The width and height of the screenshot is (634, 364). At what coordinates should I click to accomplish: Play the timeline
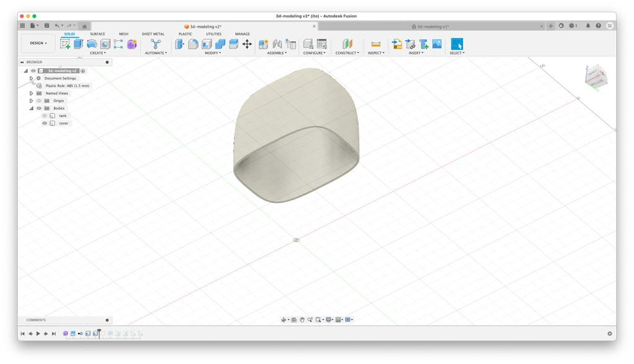[38, 334]
